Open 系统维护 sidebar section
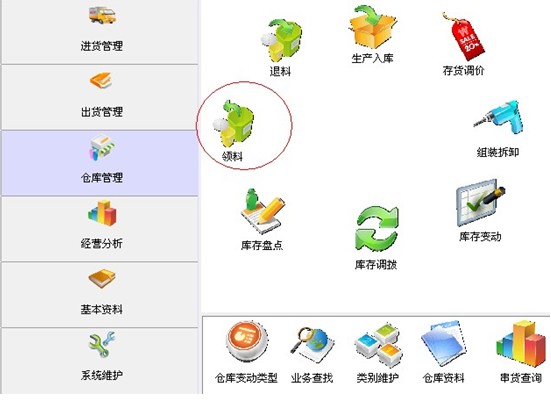Viewport: 551px width, 400px height. [100, 361]
